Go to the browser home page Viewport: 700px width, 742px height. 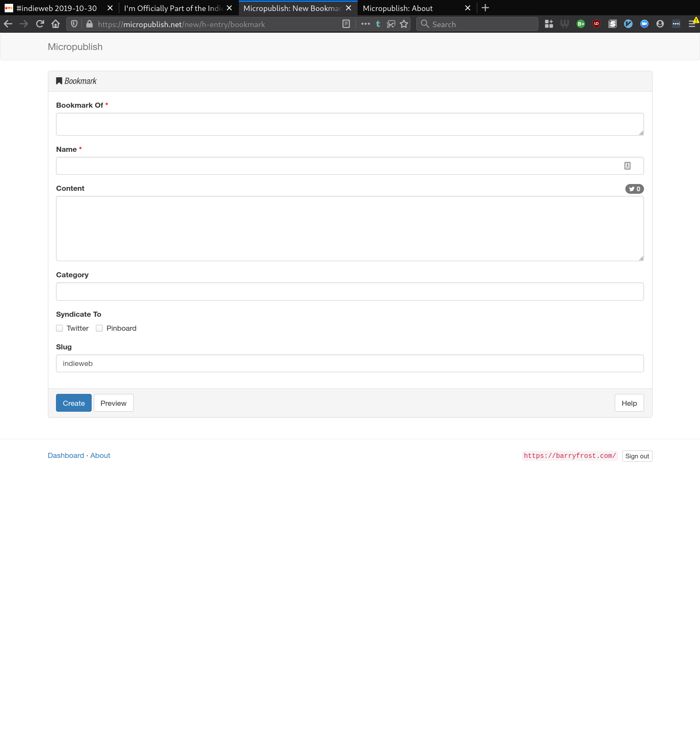pyautogui.click(x=56, y=24)
